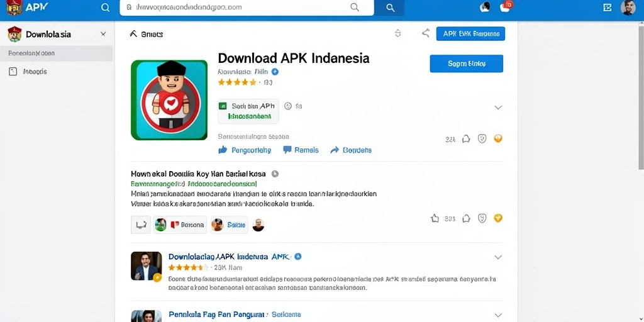
Task: Click the shield face icon in the 33k row
Action: tap(482, 218)
